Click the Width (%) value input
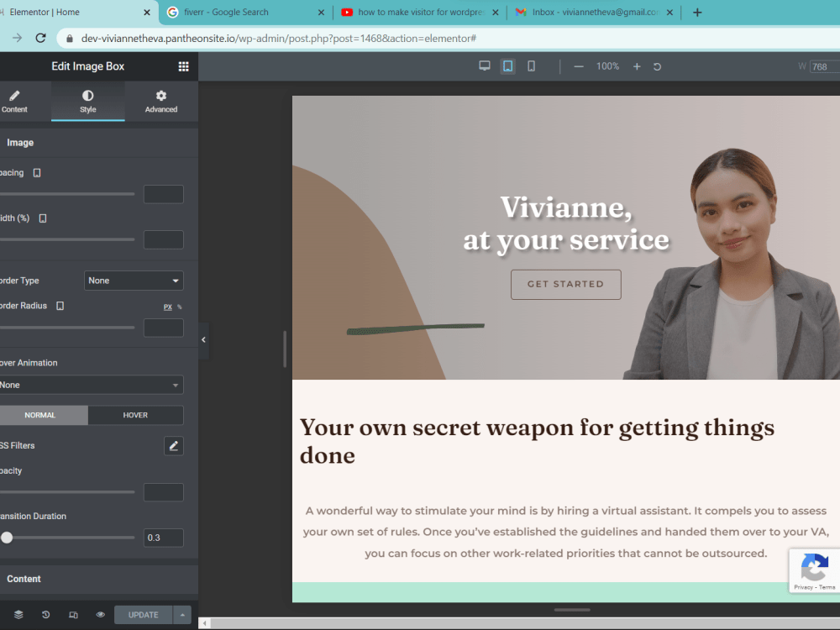The image size is (840, 630). pos(164,239)
